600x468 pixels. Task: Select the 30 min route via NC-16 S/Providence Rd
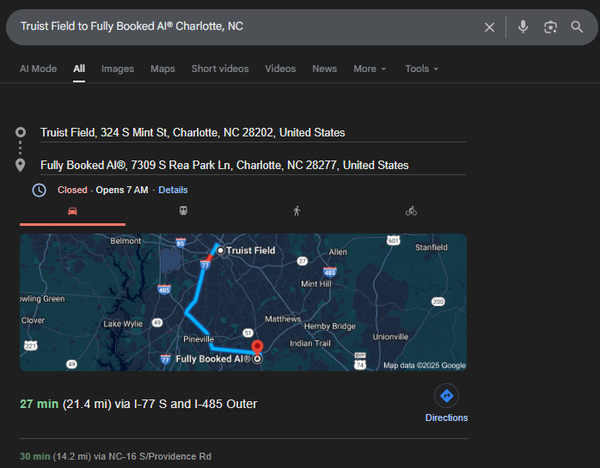click(x=116, y=457)
